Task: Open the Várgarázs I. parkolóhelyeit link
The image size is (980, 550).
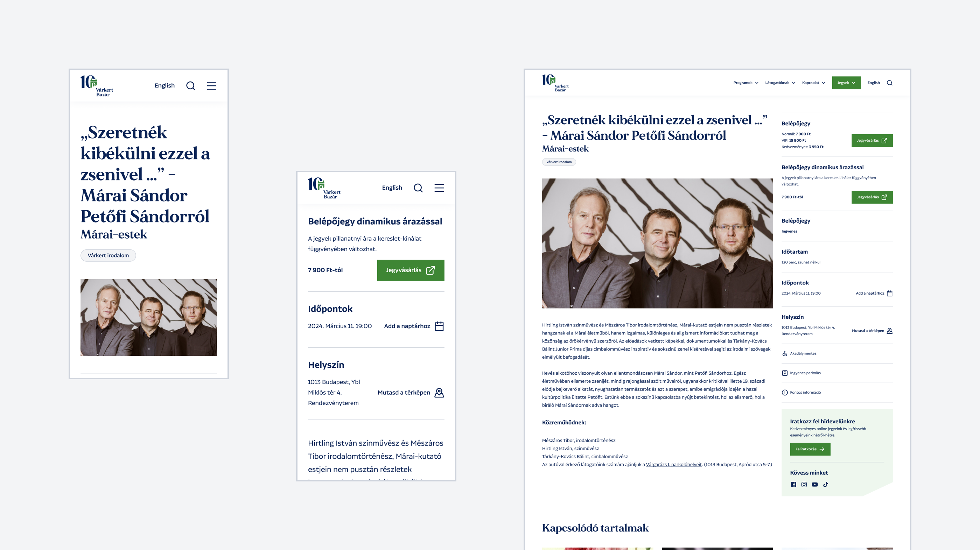Action: click(674, 464)
